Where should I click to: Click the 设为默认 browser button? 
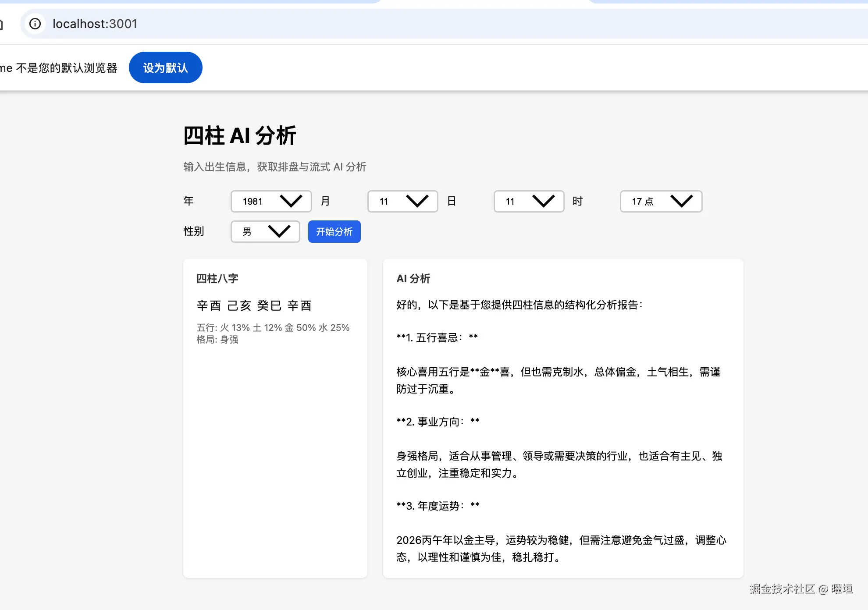165,67
